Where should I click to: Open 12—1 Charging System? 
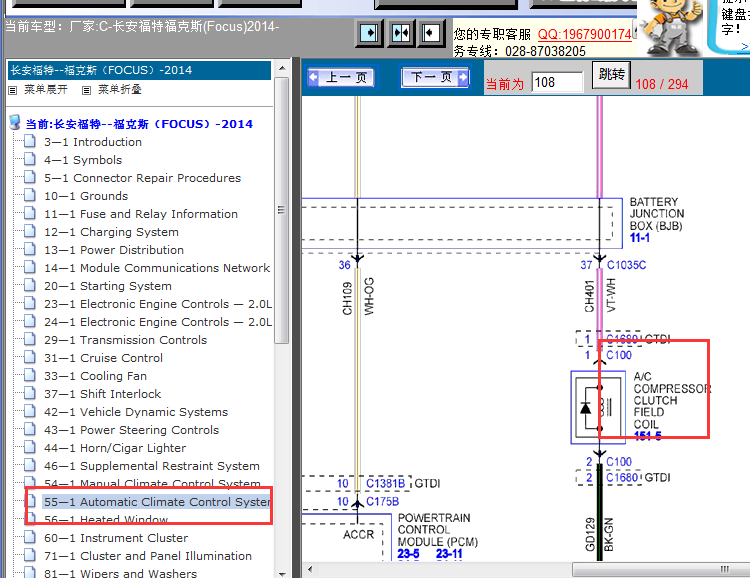[111, 232]
